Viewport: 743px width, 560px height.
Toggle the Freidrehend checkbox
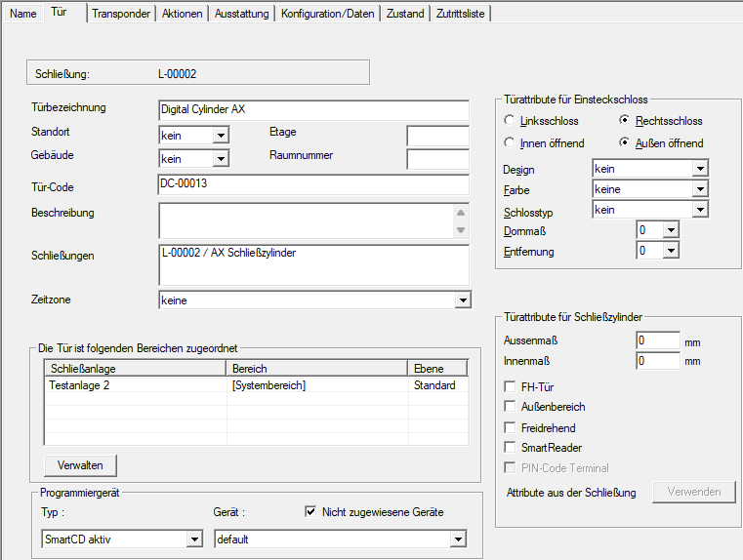point(510,427)
